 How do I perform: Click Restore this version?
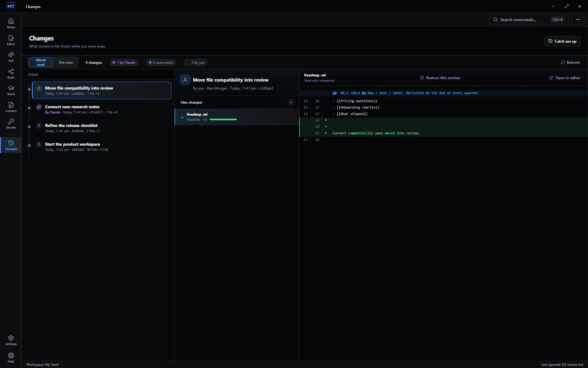440,78
